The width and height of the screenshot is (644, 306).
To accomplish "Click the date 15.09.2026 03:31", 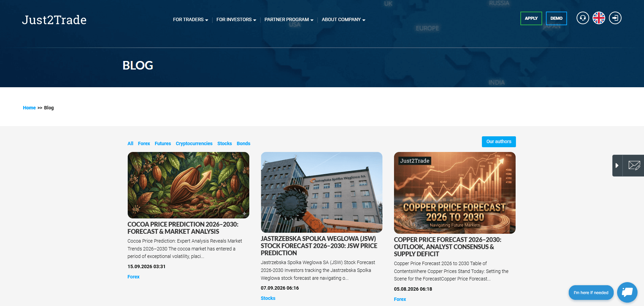I will [146, 266].
